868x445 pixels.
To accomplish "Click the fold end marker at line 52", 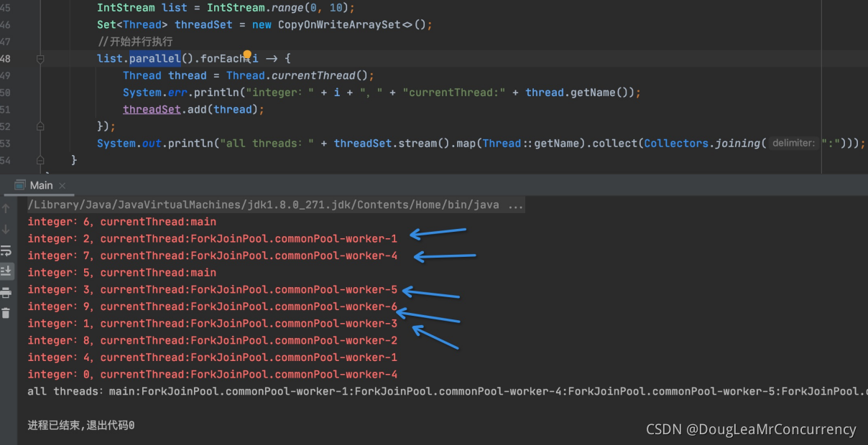I will [40, 126].
